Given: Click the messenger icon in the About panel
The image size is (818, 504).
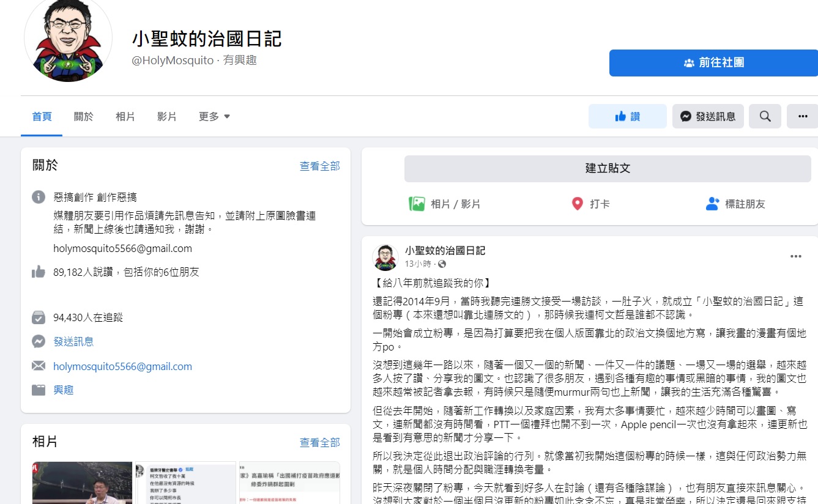Looking at the screenshot, I should [39, 341].
